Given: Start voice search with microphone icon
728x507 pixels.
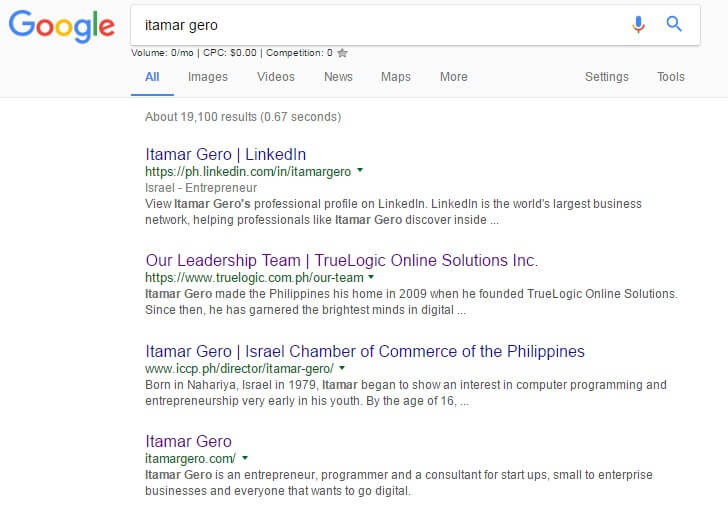Looking at the screenshot, I should [638, 24].
